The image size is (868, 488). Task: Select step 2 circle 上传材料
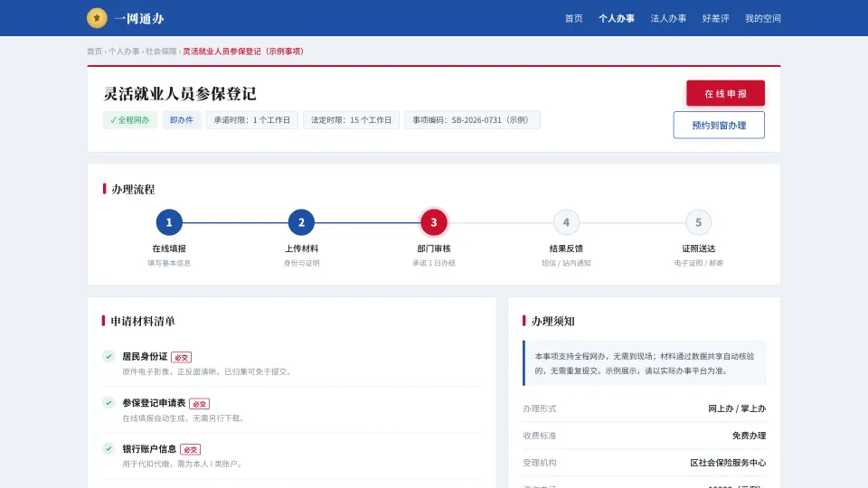tap(302, 222)
